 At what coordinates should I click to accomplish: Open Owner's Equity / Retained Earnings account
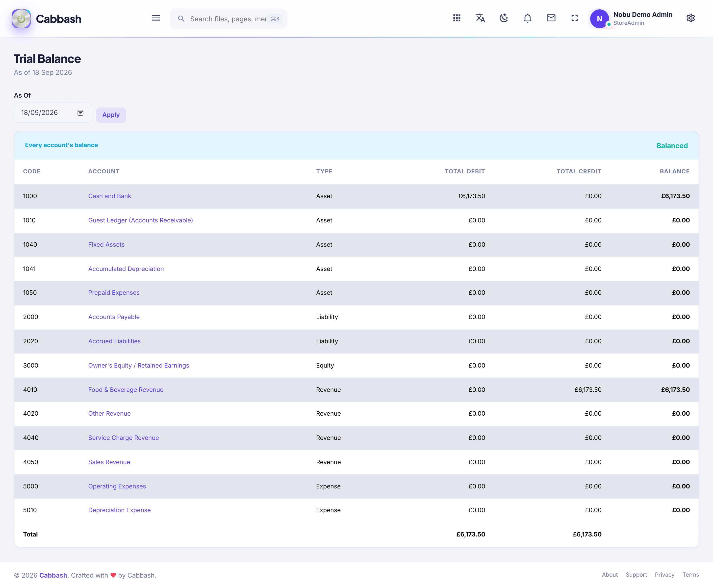[x=138, y=366]
